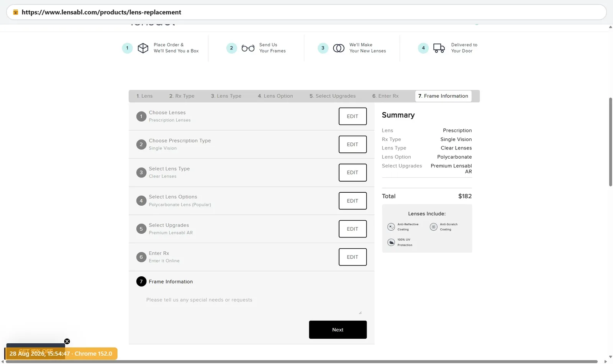Click the site info icon in address bar
Image resolution: width=613 pixels, height=364 pixels.
click(15, 12)
